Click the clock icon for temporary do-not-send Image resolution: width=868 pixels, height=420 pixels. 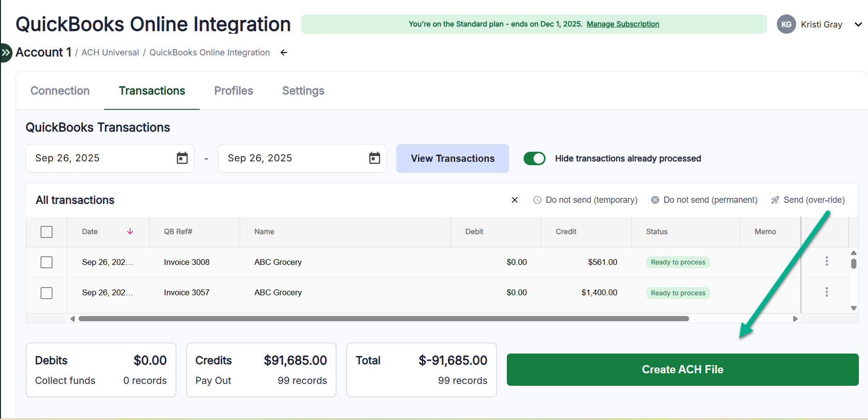click(537, 200)
